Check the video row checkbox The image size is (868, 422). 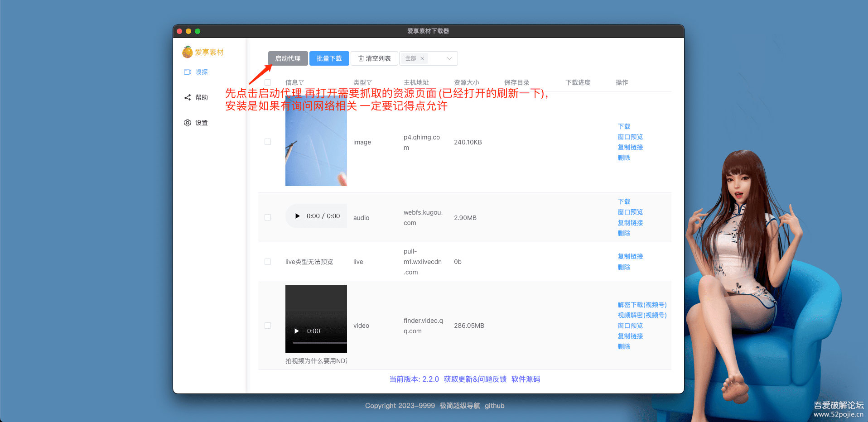click(x=268, y=326)
